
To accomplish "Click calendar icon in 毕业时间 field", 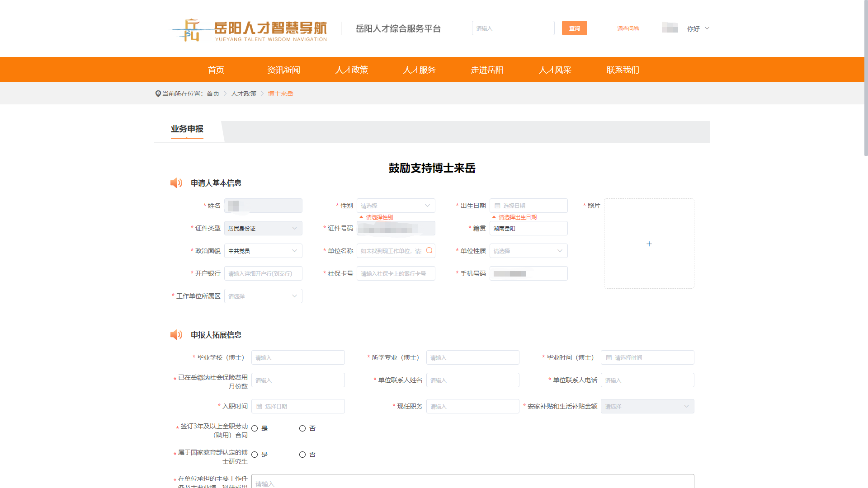I will tap(609, 357).
